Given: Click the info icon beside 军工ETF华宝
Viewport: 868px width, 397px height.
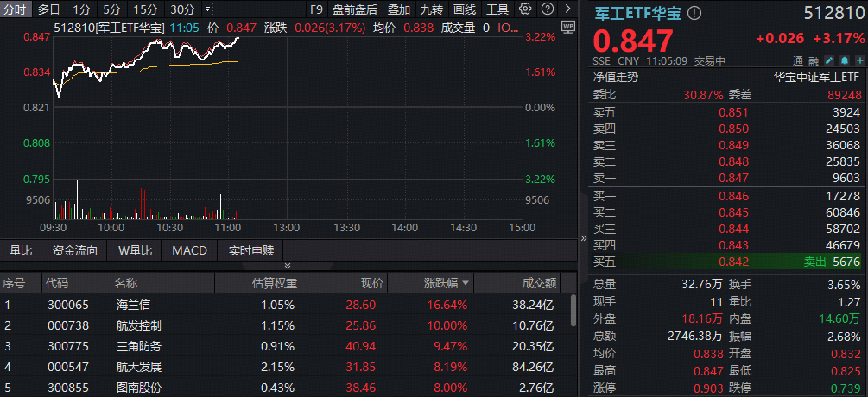Looking at the screenshot, I should (x=695, y=14).
